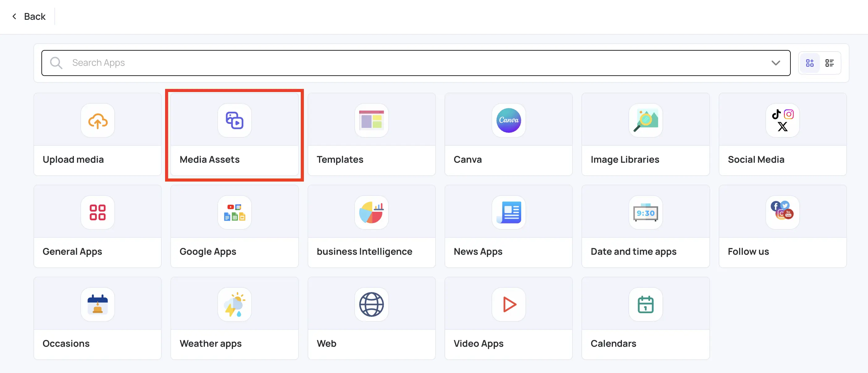Click the Video Apps label
This screenshot has width=868, height=373.
pyautogui.click(x=479, y=343)
